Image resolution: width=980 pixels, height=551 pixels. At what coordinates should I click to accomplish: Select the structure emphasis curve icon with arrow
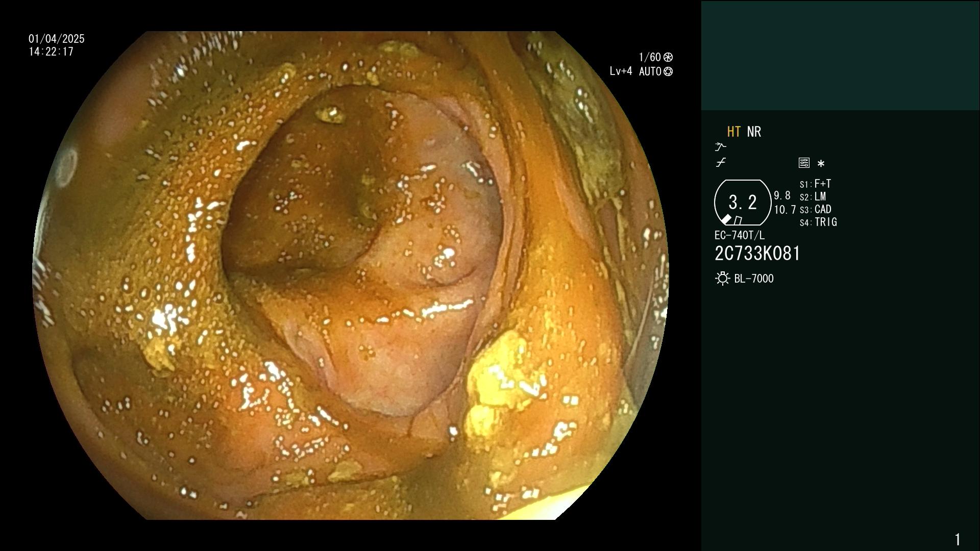coord(720,147)
